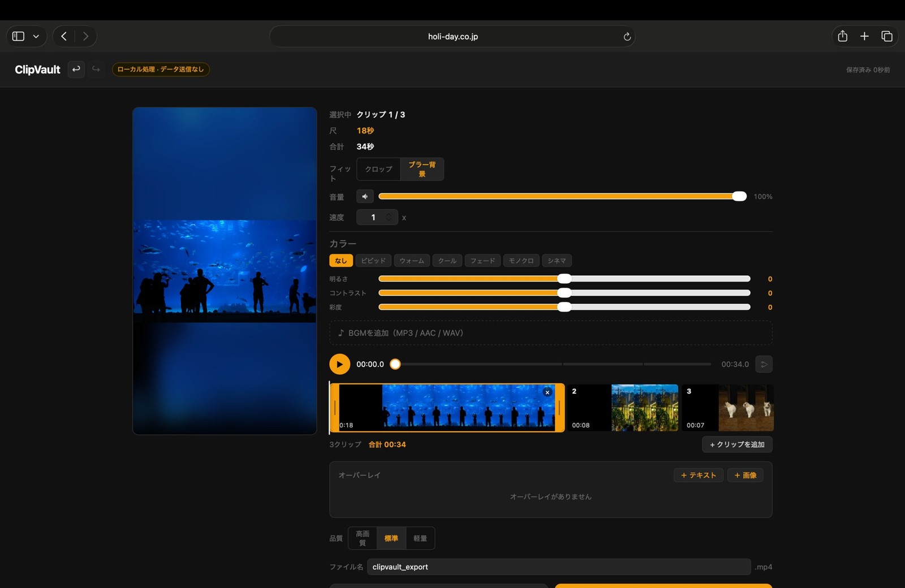
Task: Choose 高画質 quality option
Action: coord(363,538)
